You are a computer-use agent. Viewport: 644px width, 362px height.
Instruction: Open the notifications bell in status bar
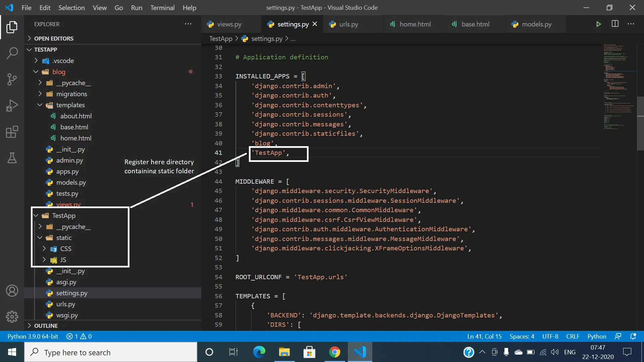tap(633, 336)
